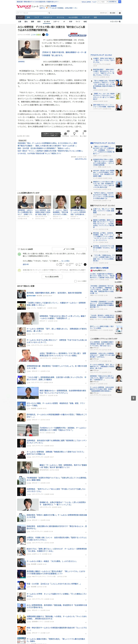Open the トピックス一覧 link
This screenshot has height=644, width=138.
tap(115, 21)
